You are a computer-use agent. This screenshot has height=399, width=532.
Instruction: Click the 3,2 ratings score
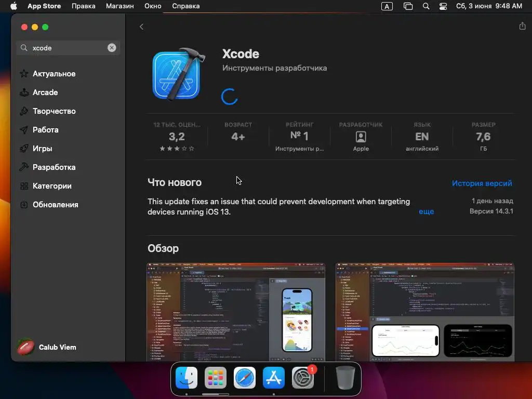pos(177,137)
